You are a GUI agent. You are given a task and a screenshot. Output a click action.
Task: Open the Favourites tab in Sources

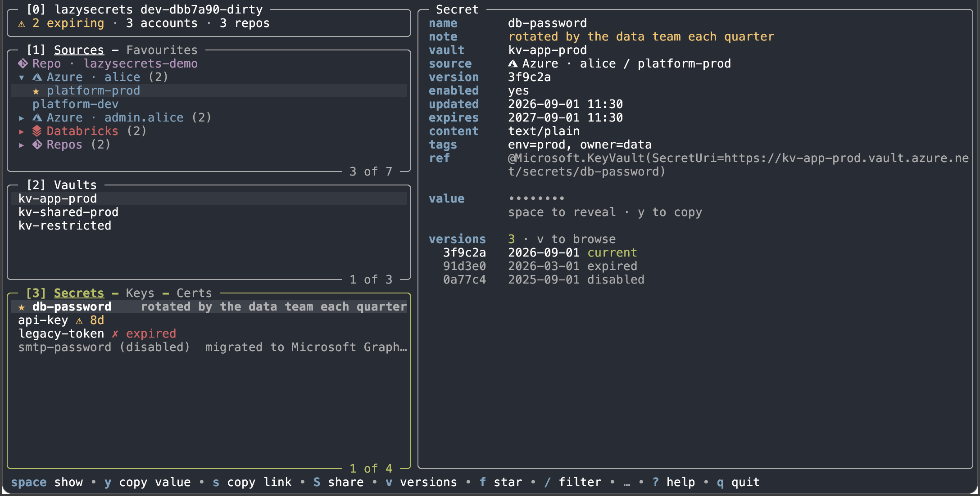click(162, 50)
